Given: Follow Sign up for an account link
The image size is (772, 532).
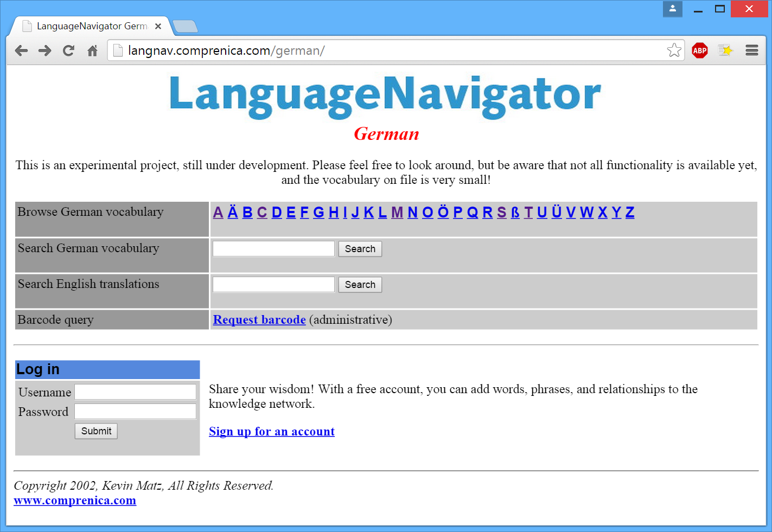Looking at the screenshot, I should 272,432.
